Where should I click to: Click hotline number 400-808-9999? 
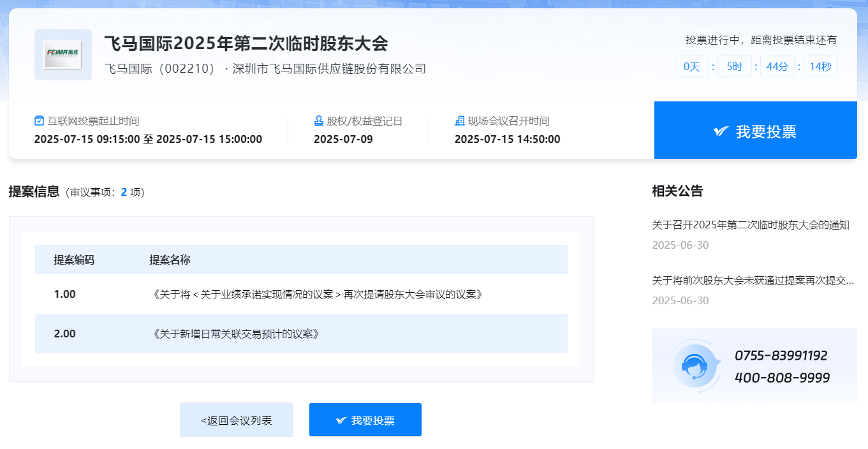[783, 378]
